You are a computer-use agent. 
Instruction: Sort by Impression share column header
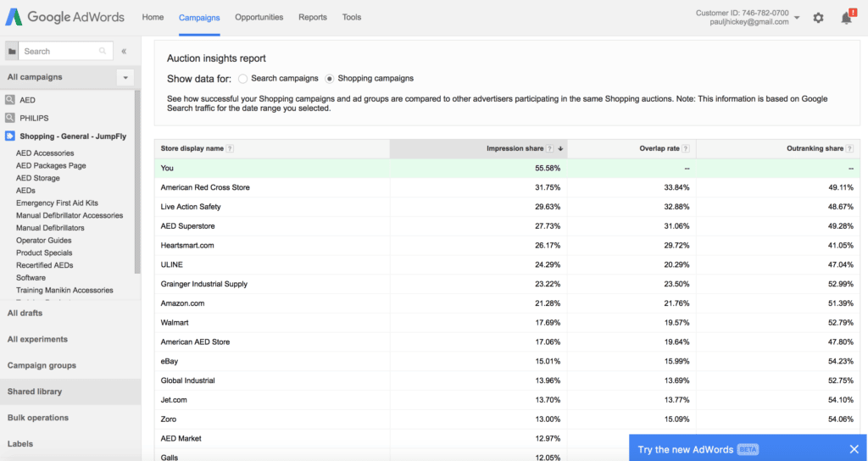515,149
